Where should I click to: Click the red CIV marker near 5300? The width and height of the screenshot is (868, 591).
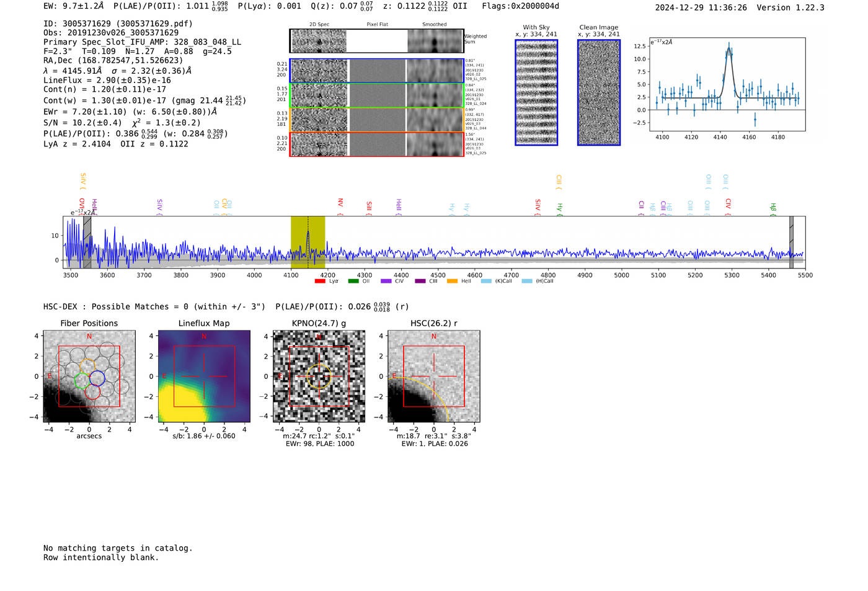point(728,207)
